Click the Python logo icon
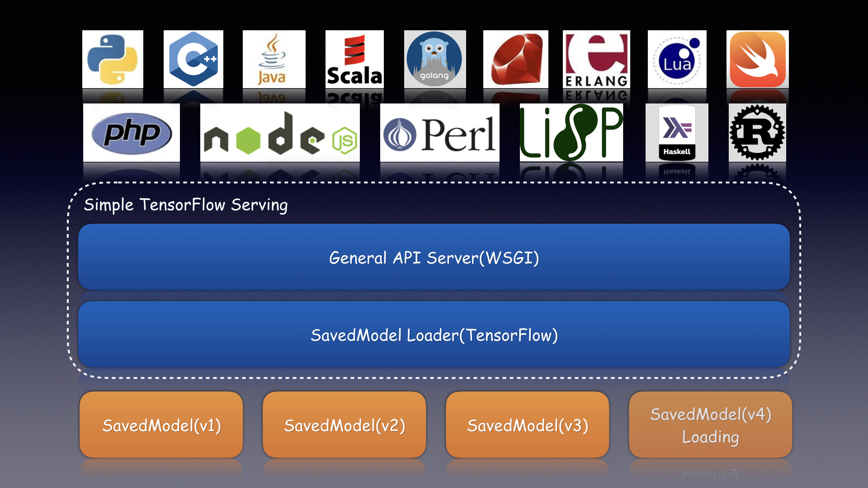Viewport: 868px width, 488px height. pos(113,59)
